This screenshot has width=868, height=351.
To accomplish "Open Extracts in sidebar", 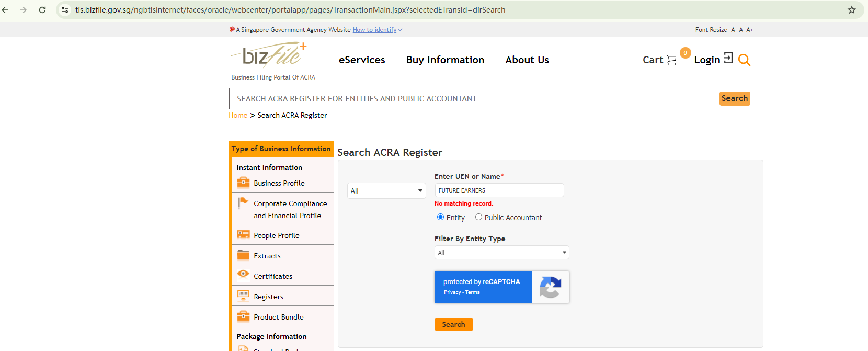I will (x=267, y=256).
